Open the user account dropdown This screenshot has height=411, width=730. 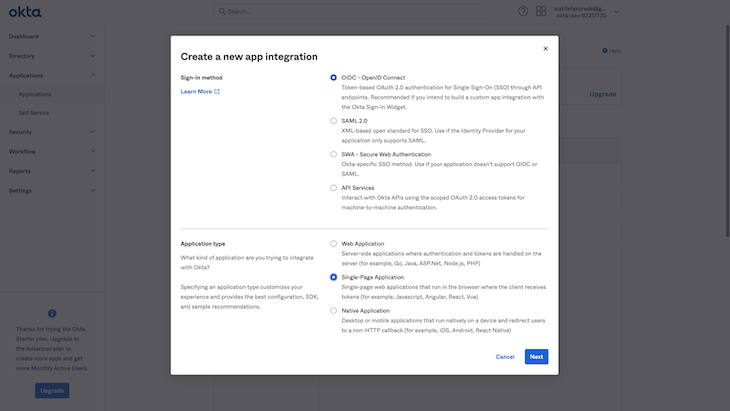pyautogui.click(x=616, y=12)
